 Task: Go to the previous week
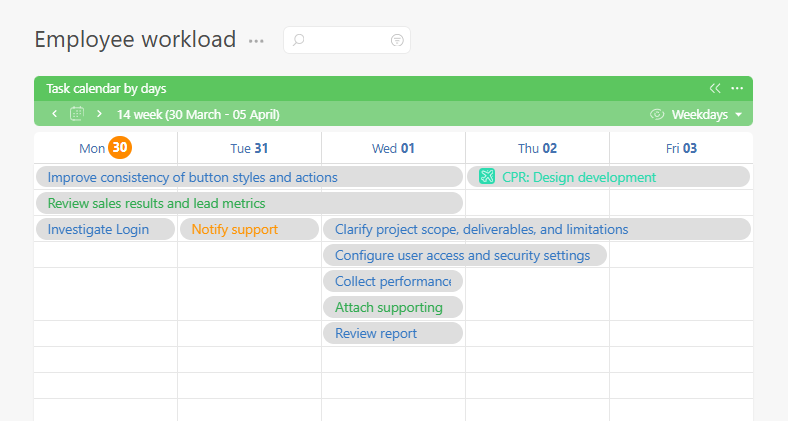[x=54, y=114]
